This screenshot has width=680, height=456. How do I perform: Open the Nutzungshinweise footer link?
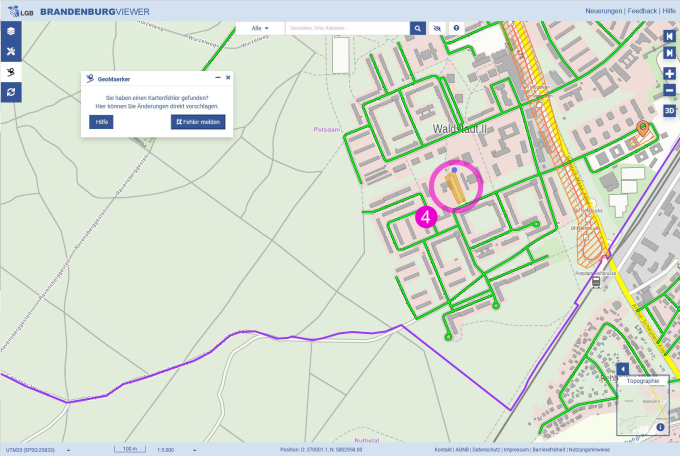pos(589,450)
